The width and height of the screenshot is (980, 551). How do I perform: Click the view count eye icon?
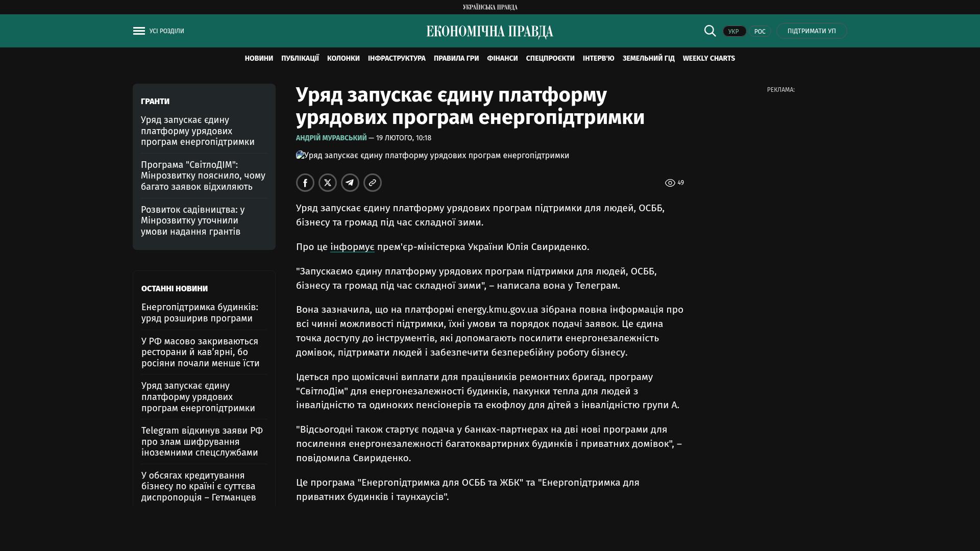pyautogui.click(x=670, y=183)
